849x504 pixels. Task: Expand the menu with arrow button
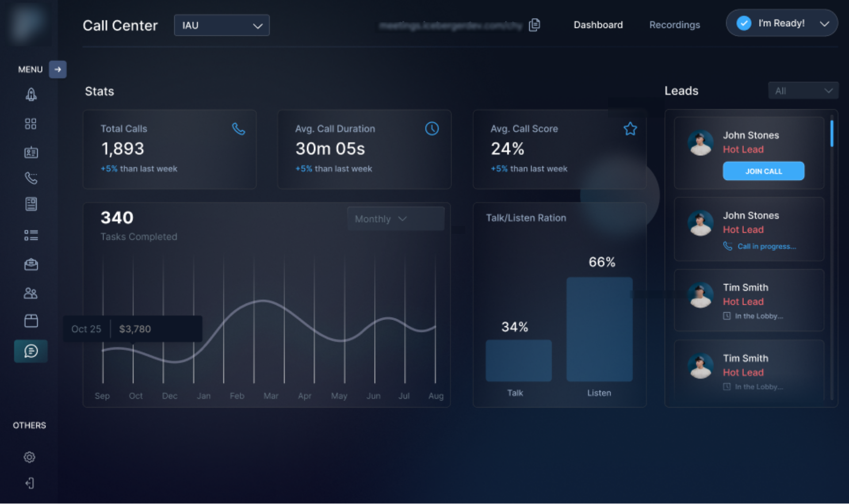[57, 69]
